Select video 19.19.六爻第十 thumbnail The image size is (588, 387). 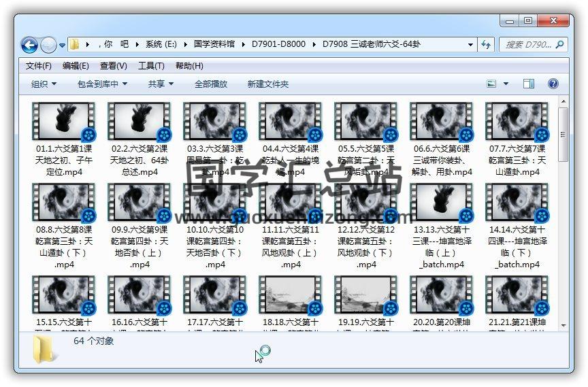[365, 295]
